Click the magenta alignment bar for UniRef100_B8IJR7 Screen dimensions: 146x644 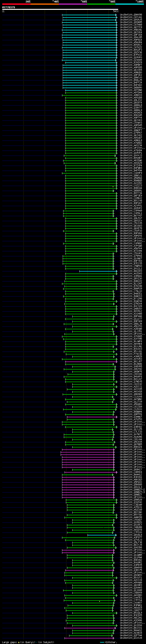(x=91, y=361)
